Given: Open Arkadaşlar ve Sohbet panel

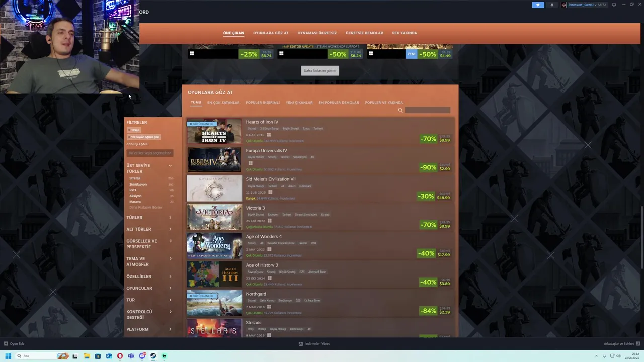Looking at the screenshot, I should (621, 344).
